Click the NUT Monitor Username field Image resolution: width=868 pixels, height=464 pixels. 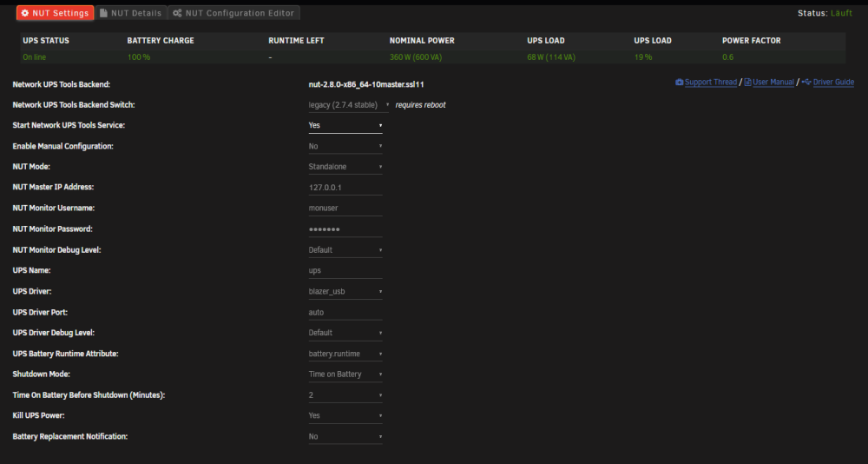coord(345,209)
